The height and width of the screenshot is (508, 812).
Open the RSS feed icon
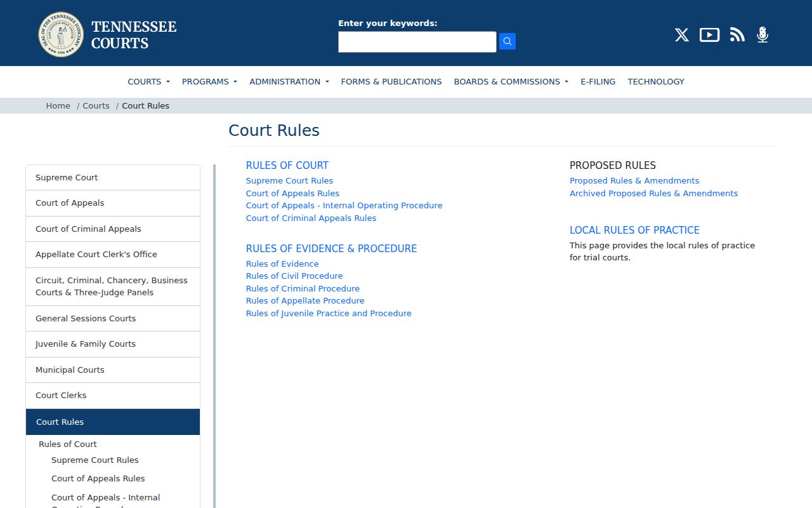[x=737, y=35]
